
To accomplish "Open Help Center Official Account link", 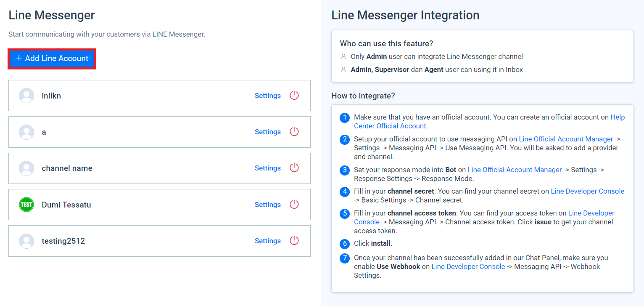I will point(390,126).
